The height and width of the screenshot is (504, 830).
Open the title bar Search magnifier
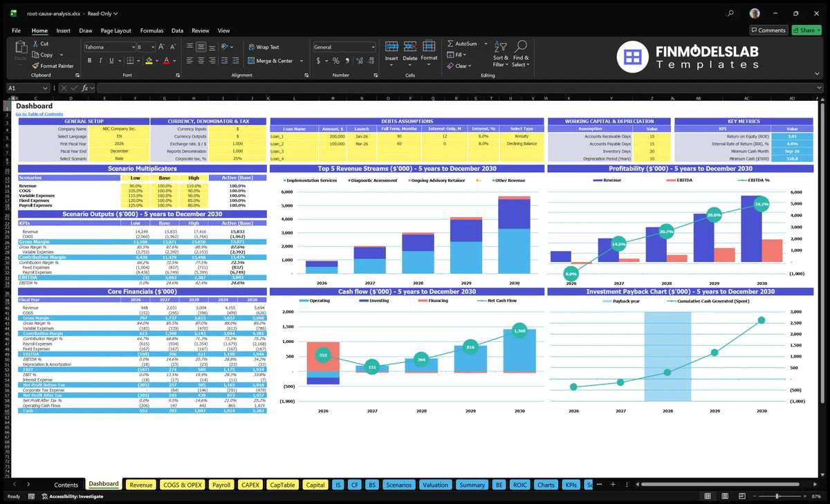(731, 13)
